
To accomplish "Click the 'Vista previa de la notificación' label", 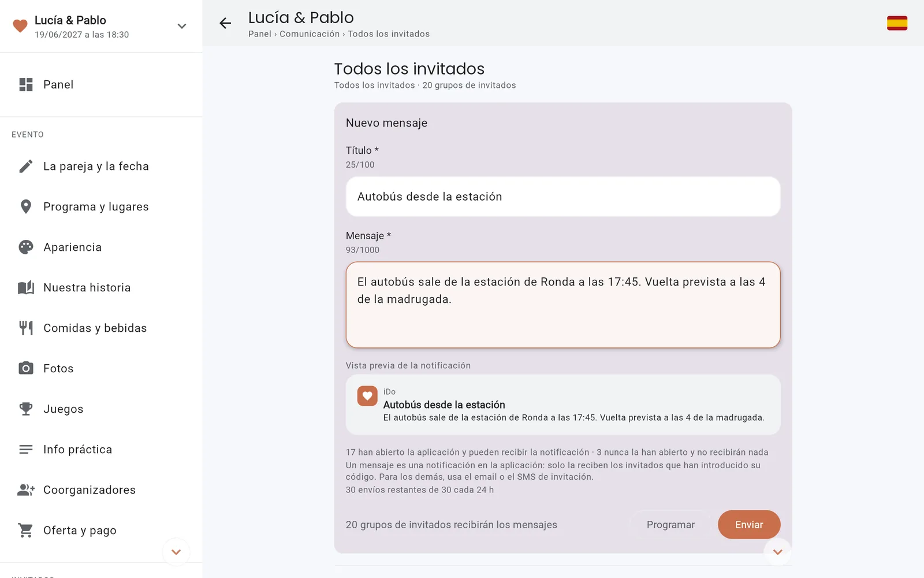I will pos(408,365).
